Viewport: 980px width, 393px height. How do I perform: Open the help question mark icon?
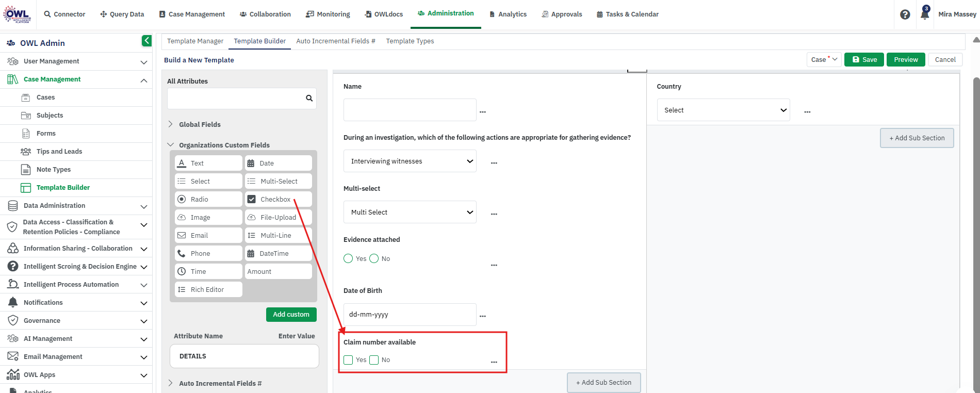(x=905, y=14)
